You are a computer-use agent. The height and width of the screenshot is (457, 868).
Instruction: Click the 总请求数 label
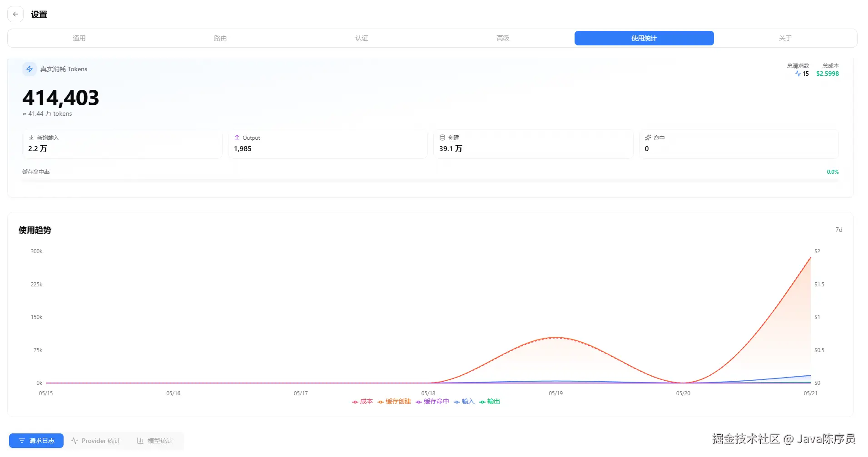pyautogui.click(x=798, y=66)
